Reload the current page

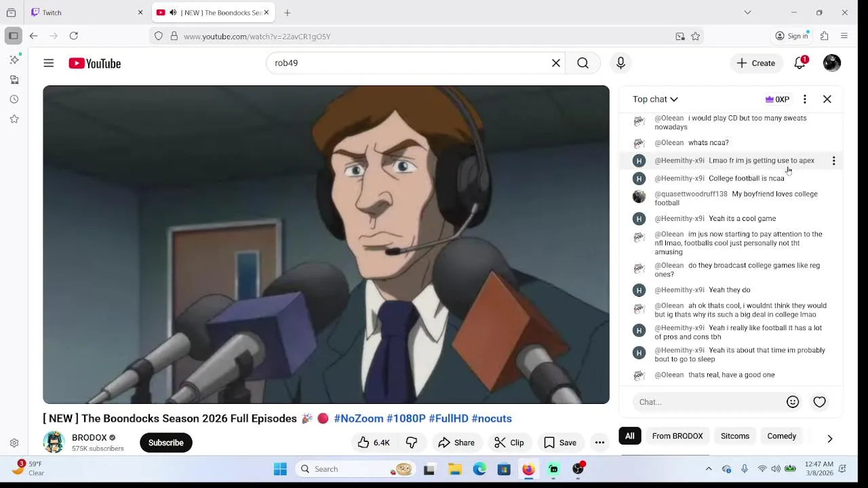[x=73, y=36]
